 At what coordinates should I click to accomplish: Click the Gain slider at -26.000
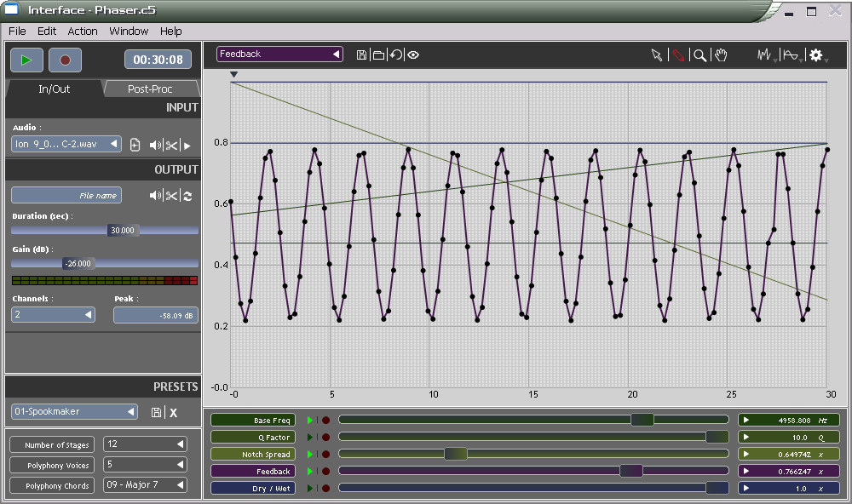tap(78, 263)
